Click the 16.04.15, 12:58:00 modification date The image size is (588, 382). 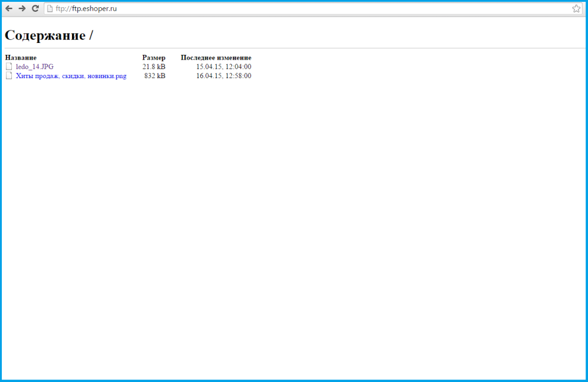pos(223,76)
